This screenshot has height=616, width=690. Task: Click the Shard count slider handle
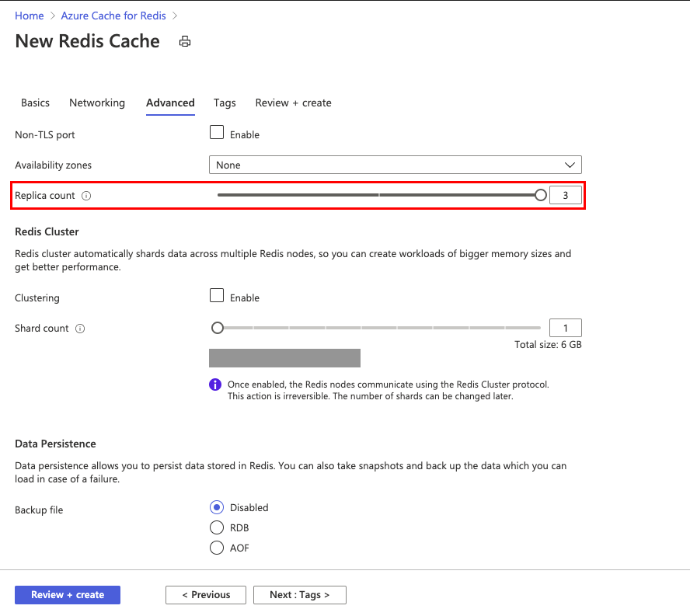click(x=218, y=328)
